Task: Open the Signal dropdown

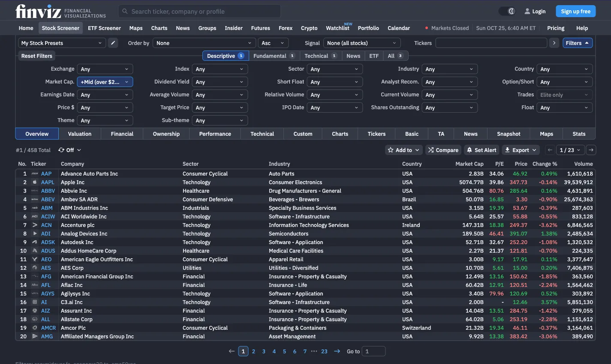Action: (362, 43)
